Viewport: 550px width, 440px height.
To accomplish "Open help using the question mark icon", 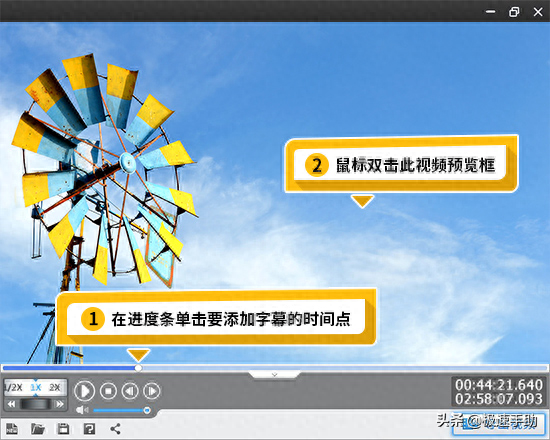I will point(89,428).
